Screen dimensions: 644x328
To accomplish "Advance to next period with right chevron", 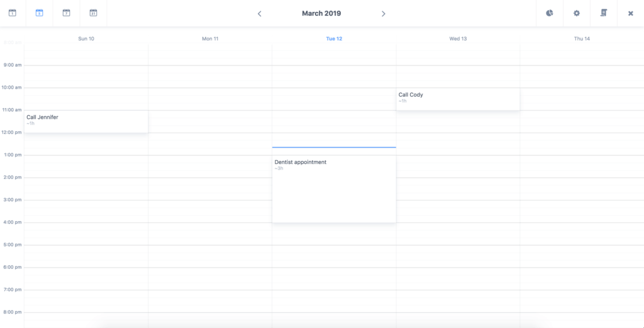I will 384,14.
